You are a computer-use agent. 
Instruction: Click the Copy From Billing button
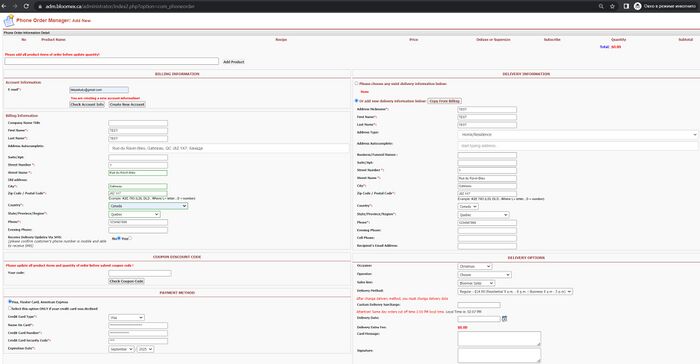(444, 101)
